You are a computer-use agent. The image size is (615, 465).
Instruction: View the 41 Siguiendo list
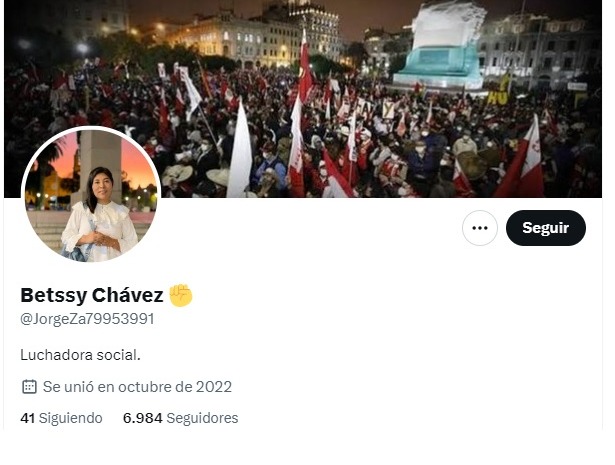coord(61,418)
